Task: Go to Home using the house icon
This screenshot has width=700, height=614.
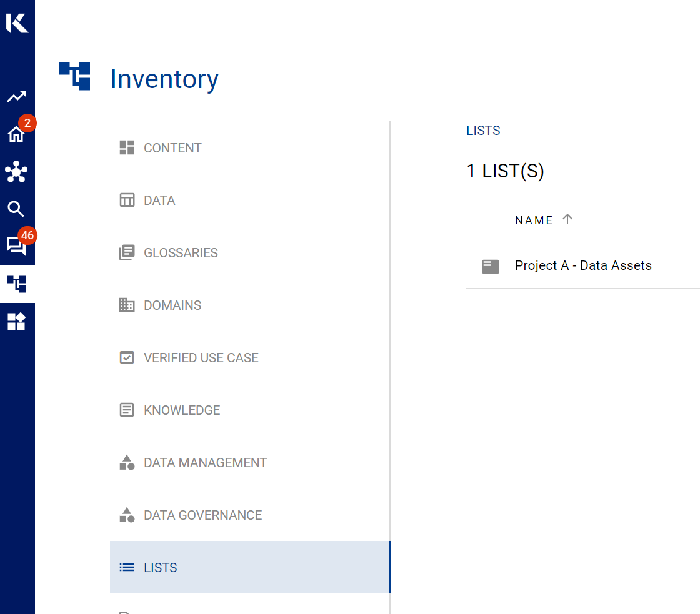Action: tap(17, 134)
